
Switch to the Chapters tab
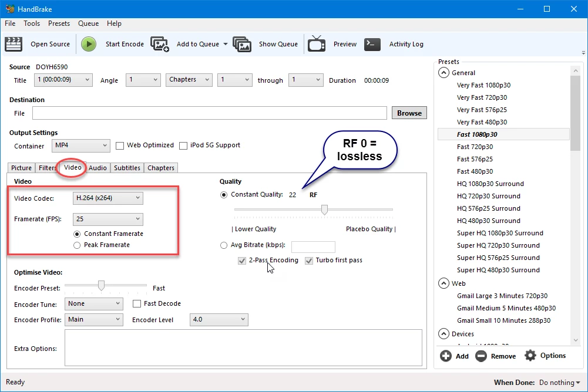[x=161, y=168]
